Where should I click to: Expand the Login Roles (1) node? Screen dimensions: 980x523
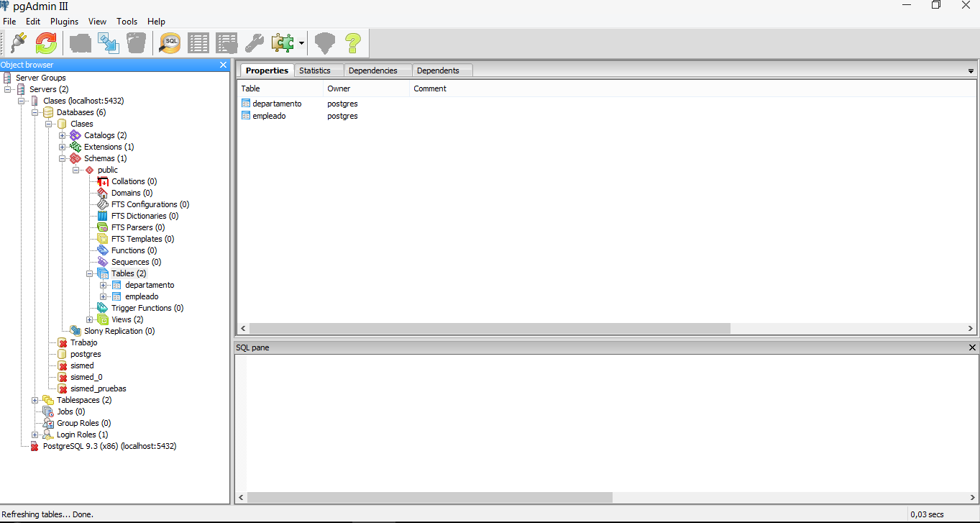[x=35, y=435]
